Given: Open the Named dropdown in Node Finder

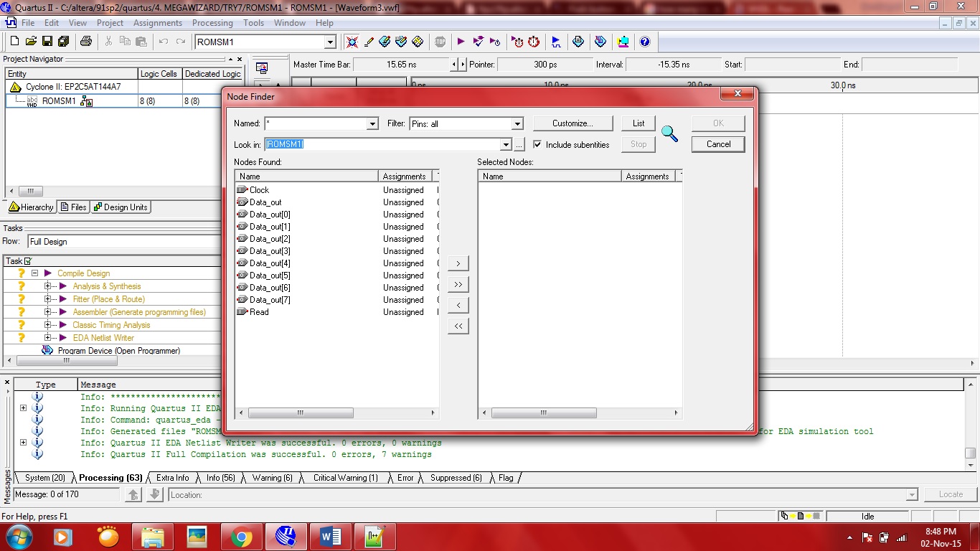Looking at the screenshot, I should point(372,124).
